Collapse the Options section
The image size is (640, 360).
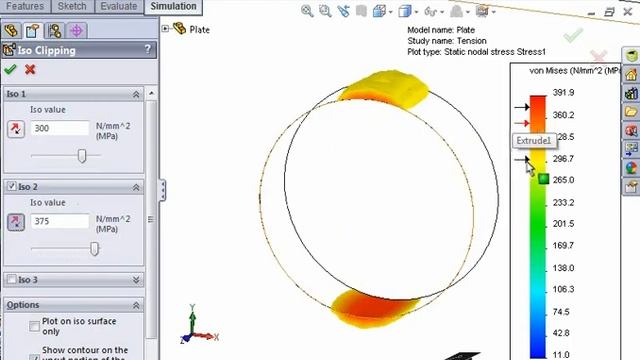pos(136,305)
